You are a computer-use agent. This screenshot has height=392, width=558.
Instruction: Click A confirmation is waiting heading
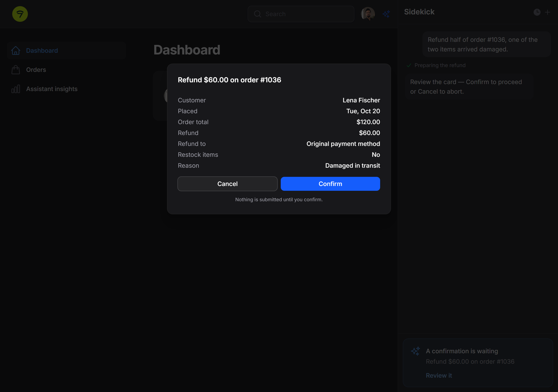[x=462, y=351]
